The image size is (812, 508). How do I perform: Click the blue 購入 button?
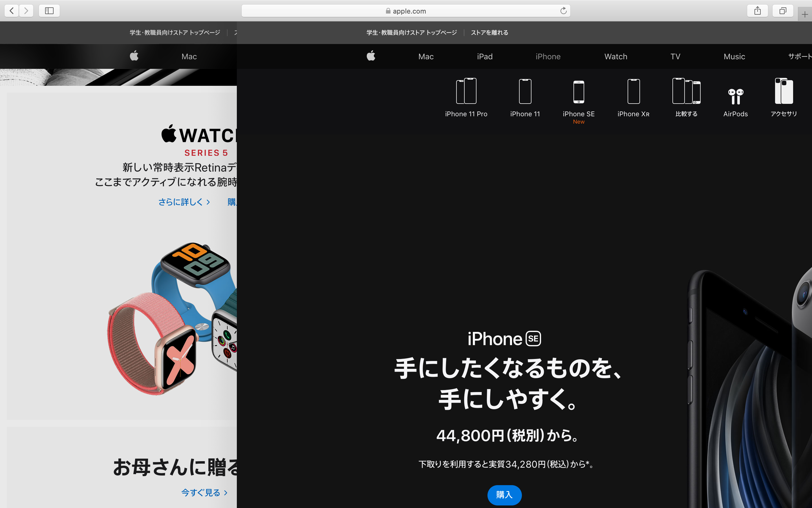tap(504, 494)
